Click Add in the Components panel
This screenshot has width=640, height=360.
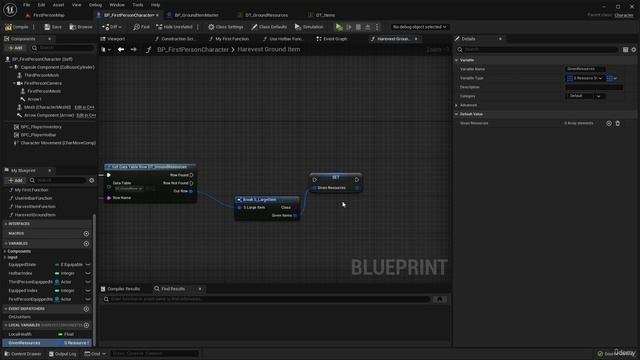coord(15,48)
